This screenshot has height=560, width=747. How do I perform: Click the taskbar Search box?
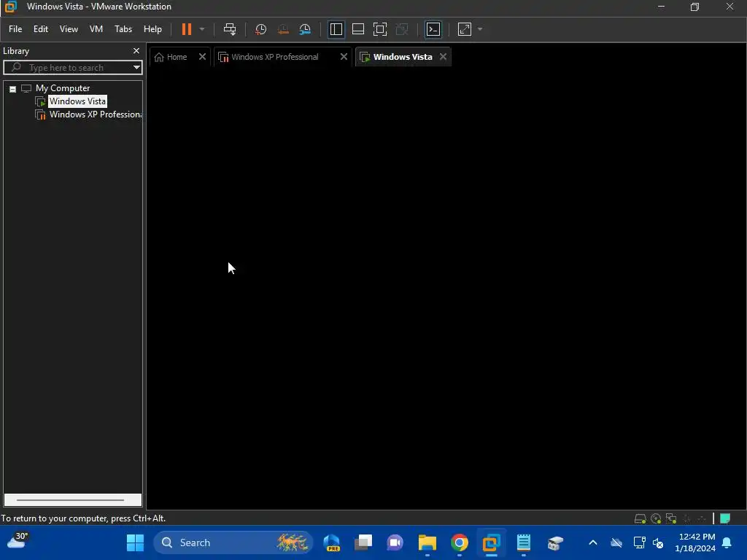pos(233,542)
